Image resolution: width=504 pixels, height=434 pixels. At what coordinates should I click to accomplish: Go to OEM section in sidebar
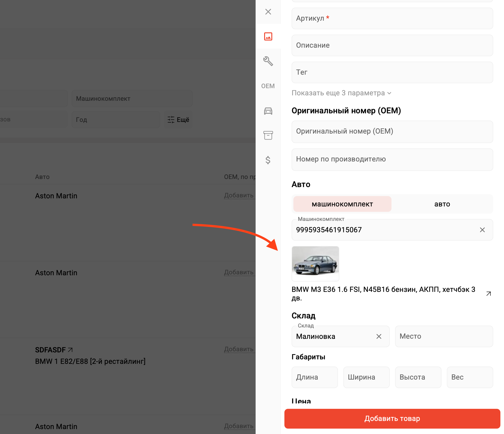click(x=268, y=86)
